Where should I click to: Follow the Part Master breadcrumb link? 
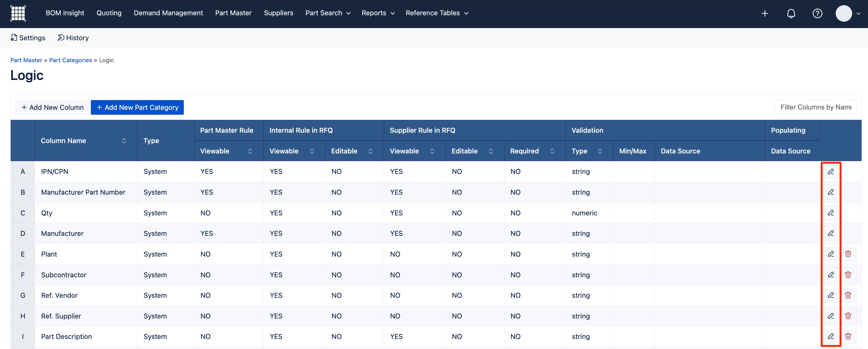26,60
